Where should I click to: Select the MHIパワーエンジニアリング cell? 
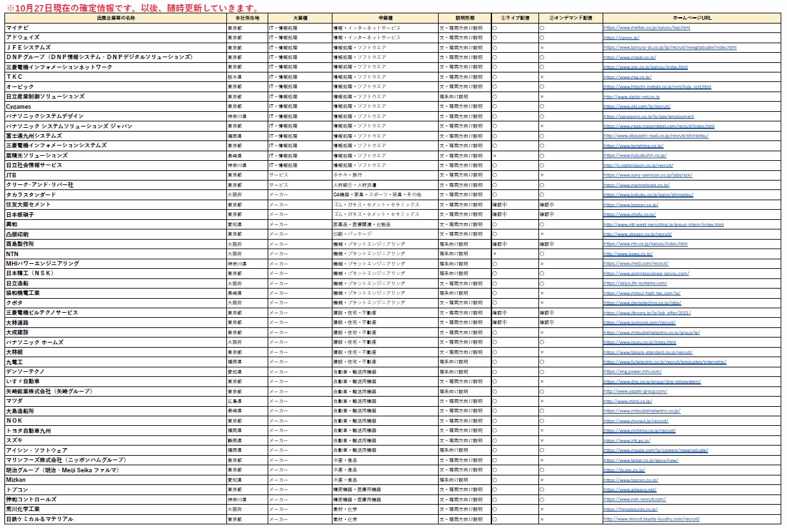(115, 264)
